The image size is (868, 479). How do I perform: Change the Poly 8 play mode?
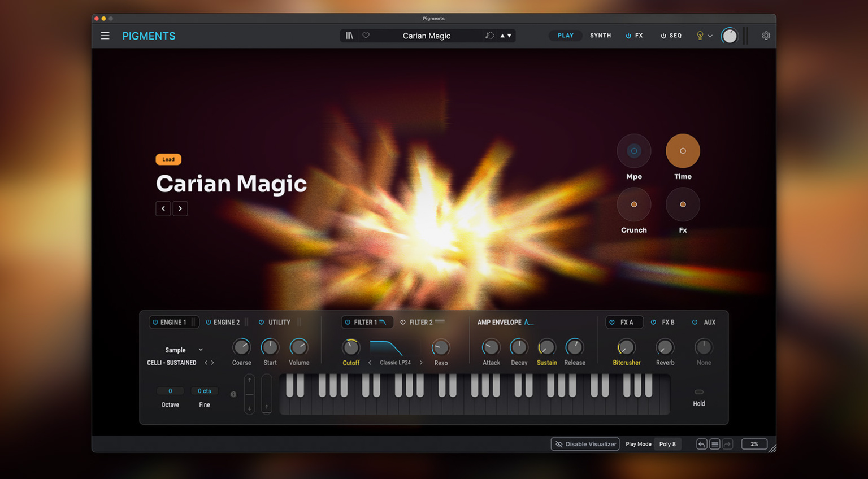[667, 444]
